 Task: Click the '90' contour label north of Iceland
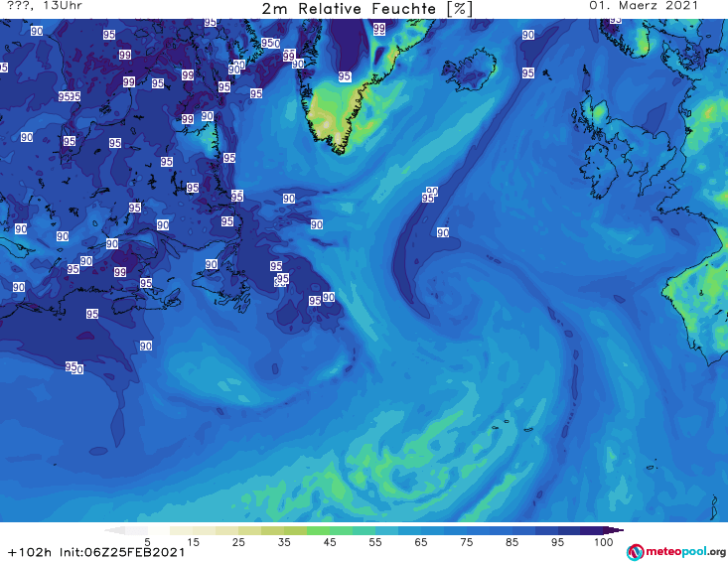click(x=528, y=35)
